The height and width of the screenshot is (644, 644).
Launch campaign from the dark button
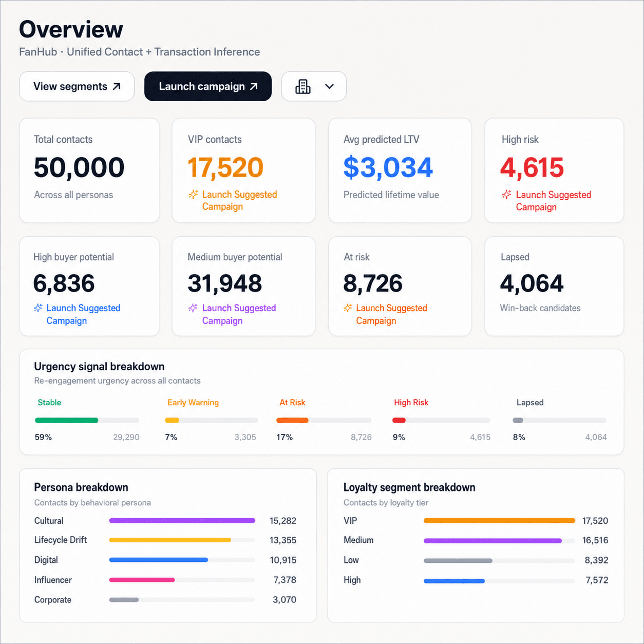208,86
